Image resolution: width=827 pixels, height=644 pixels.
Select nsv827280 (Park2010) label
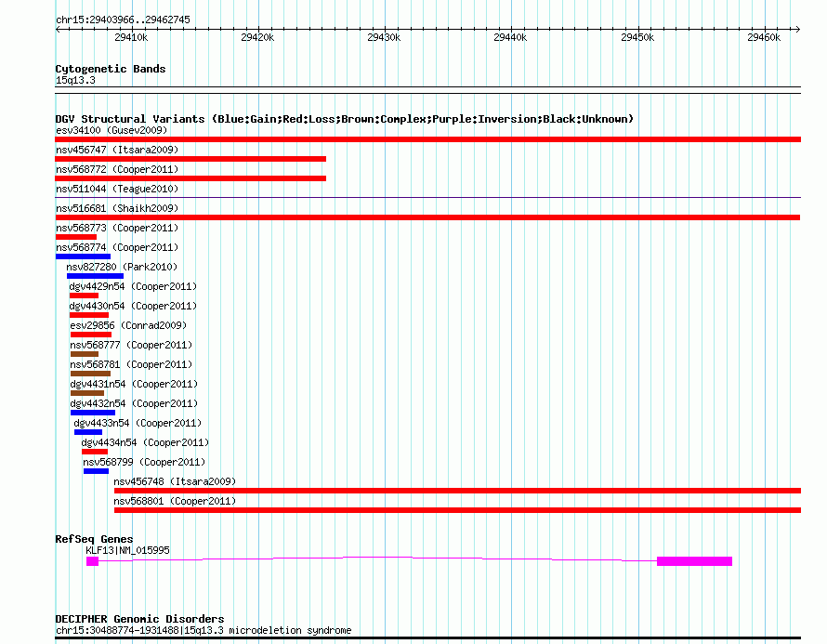pyautogui.click(x=122, y=267)
